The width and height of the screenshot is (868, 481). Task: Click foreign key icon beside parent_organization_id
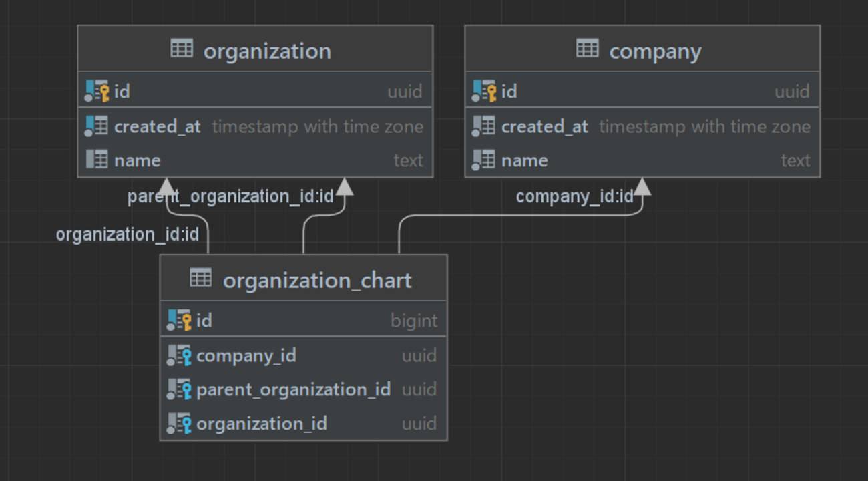click(179, 389)
